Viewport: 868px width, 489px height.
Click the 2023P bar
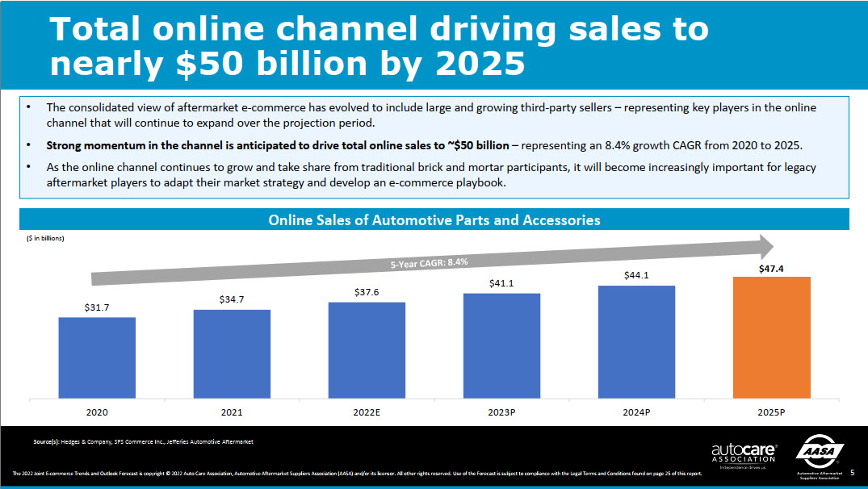pos(501,345)
